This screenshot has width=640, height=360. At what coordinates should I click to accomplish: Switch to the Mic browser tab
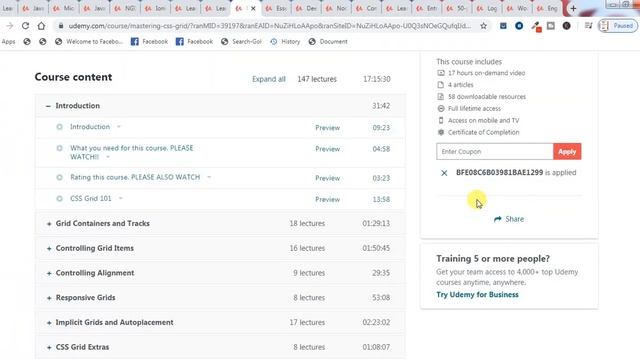64,8
